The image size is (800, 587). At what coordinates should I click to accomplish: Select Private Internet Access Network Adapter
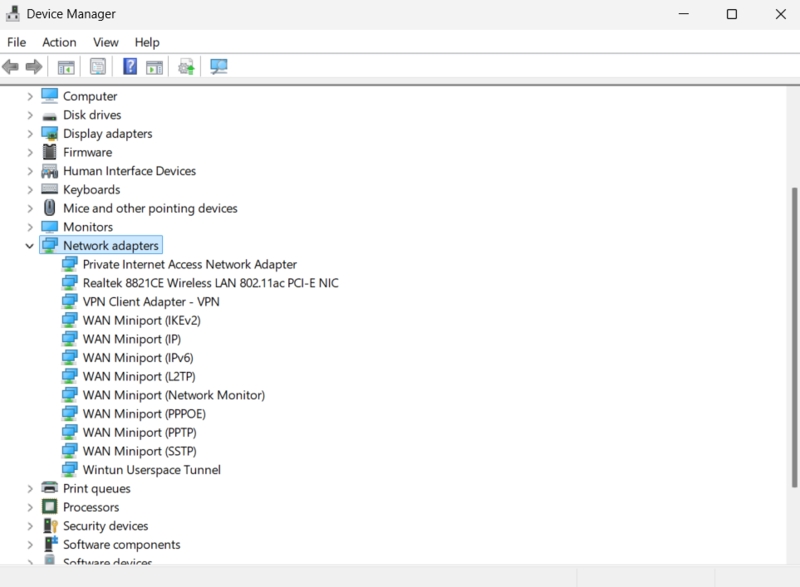pyautogui.click(x=189, y=265)
